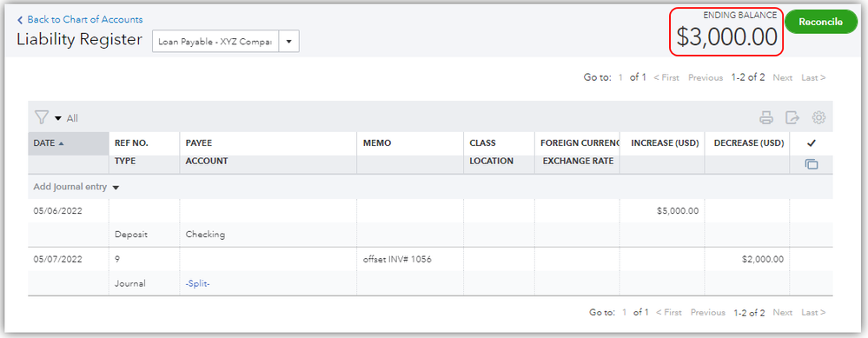Click the TYPE subheader
Viewport: 868px width, 338px height.
pyautogui.click(x=125, y=162)
